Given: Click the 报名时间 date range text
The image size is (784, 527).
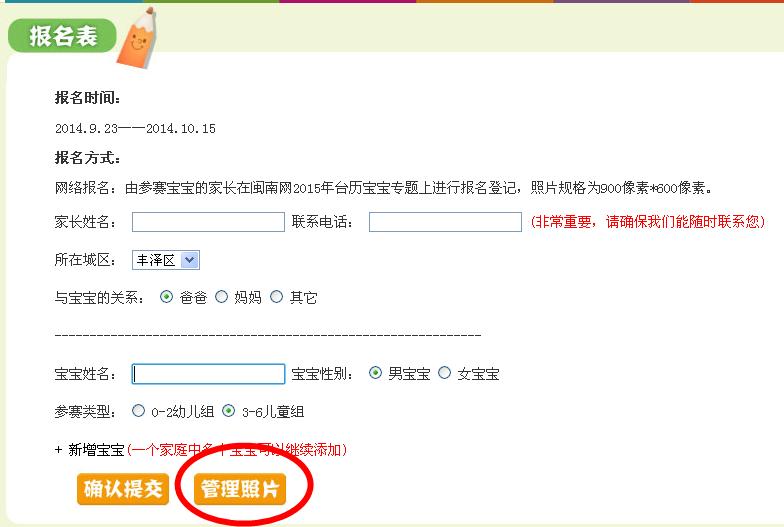Looking at the screenshot, I should [135, 128].
